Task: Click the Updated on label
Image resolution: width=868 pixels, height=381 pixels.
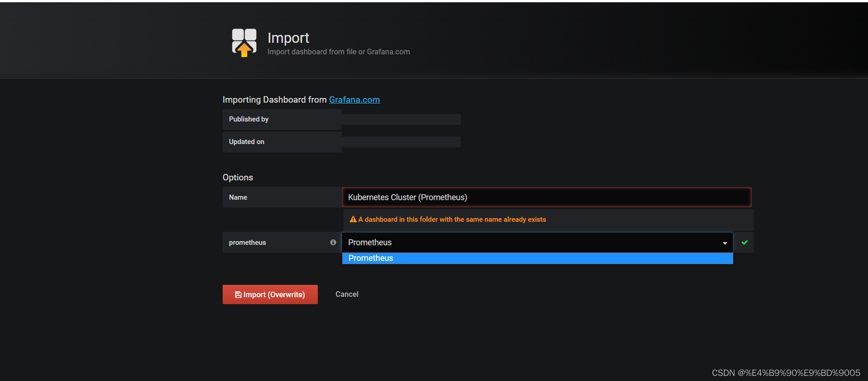Action: point(247,142)
